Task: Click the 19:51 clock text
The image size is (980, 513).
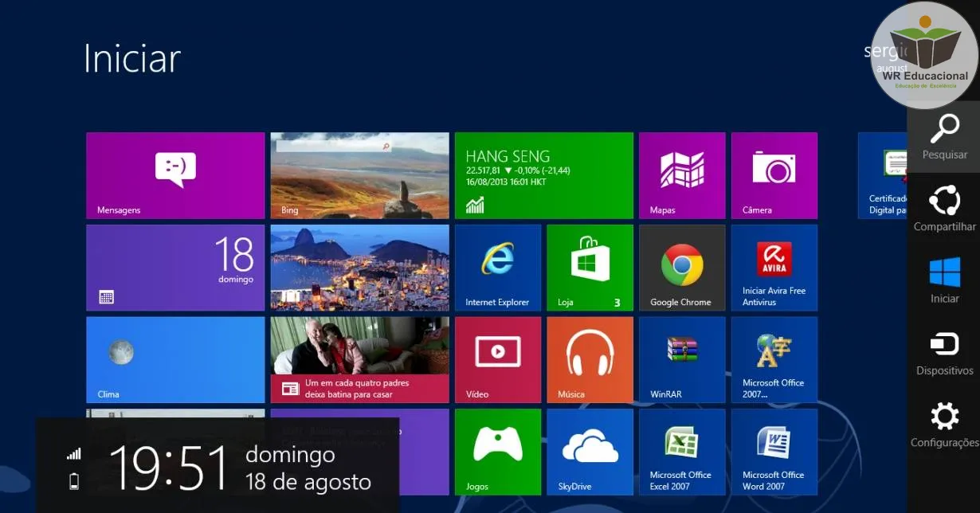Action: tap(168, 467)
